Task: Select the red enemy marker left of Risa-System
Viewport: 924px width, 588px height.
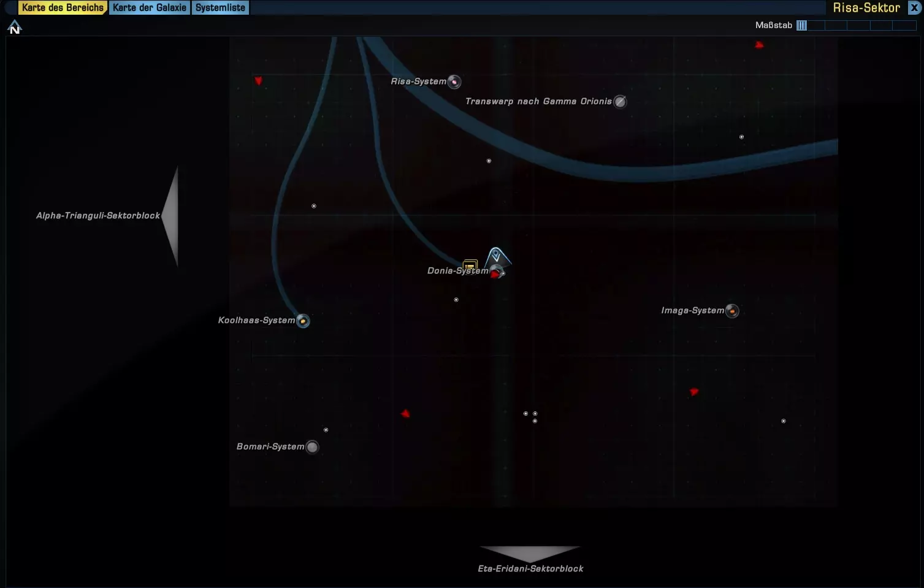Action: [x=259, y=81]
